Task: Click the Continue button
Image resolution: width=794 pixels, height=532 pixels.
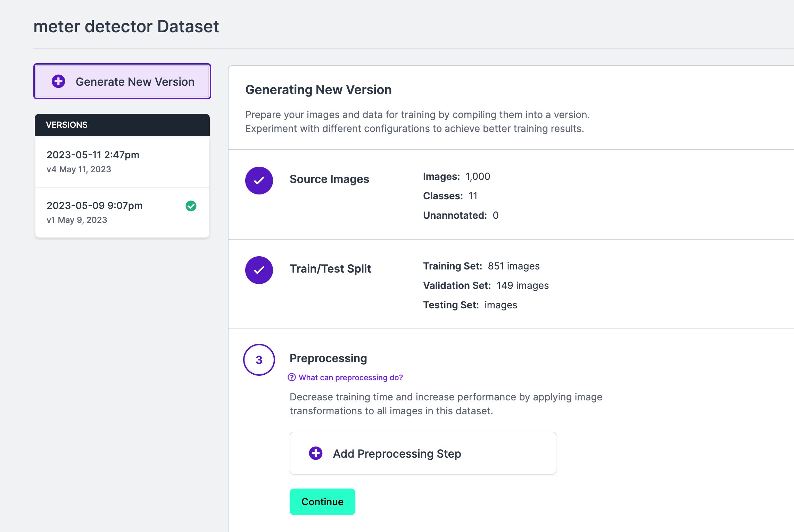Action: pos(322,502)
